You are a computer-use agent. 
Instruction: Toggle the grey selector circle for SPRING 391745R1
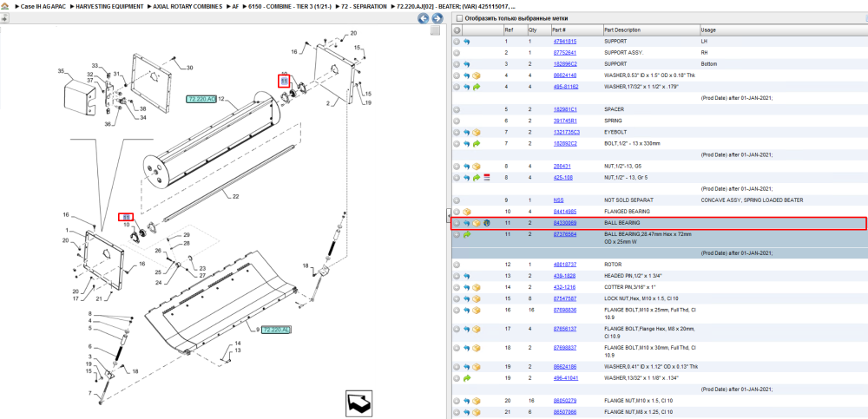(457, 121)
